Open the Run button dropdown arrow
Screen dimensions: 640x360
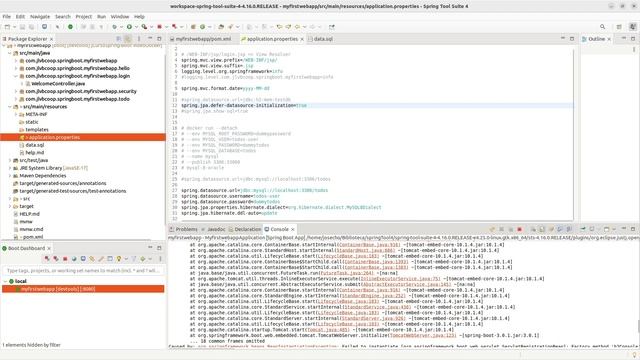(x=136, y=27)
